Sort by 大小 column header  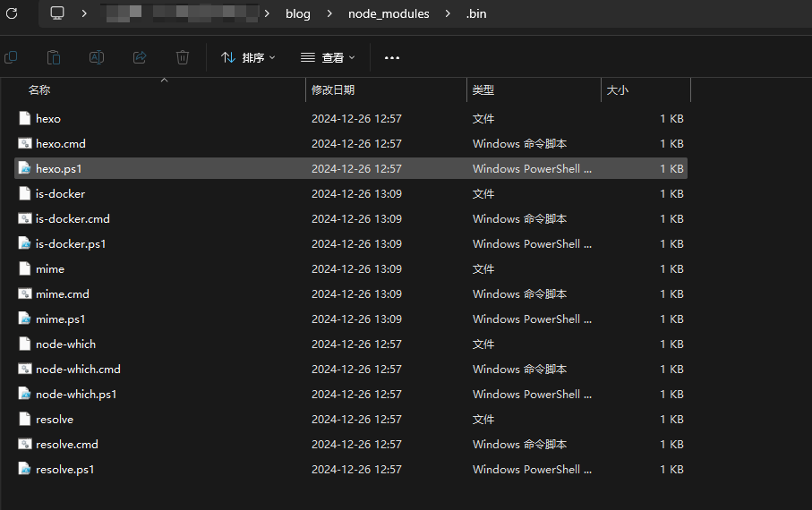(618, 90)
